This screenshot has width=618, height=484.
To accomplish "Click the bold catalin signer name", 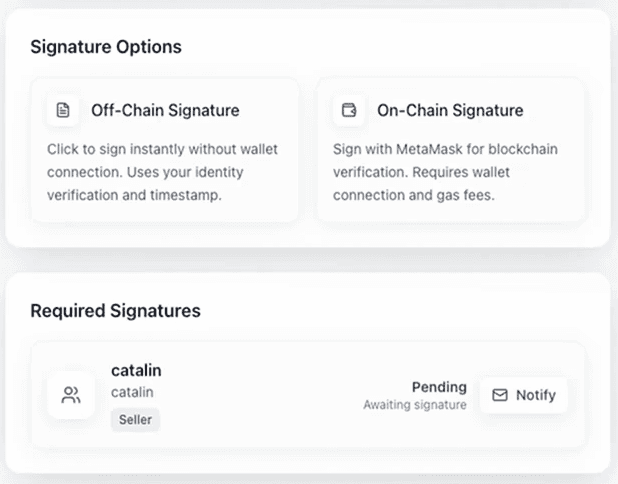I will (136, 371).
